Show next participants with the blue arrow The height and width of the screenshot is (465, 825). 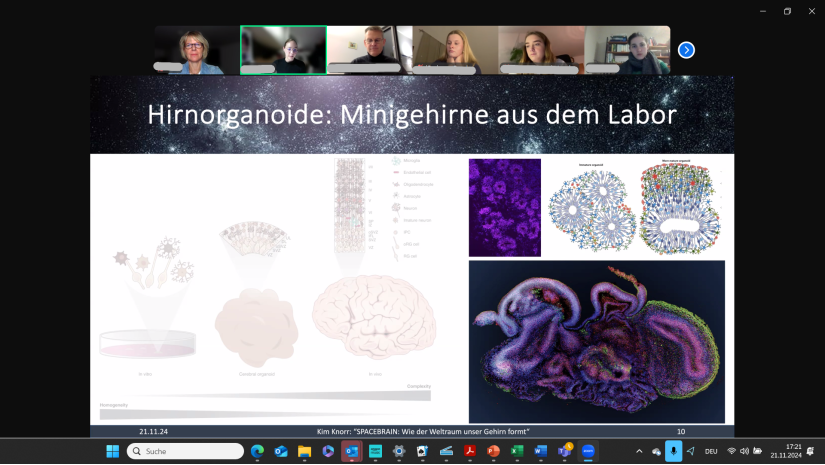[x=686, y=50]
